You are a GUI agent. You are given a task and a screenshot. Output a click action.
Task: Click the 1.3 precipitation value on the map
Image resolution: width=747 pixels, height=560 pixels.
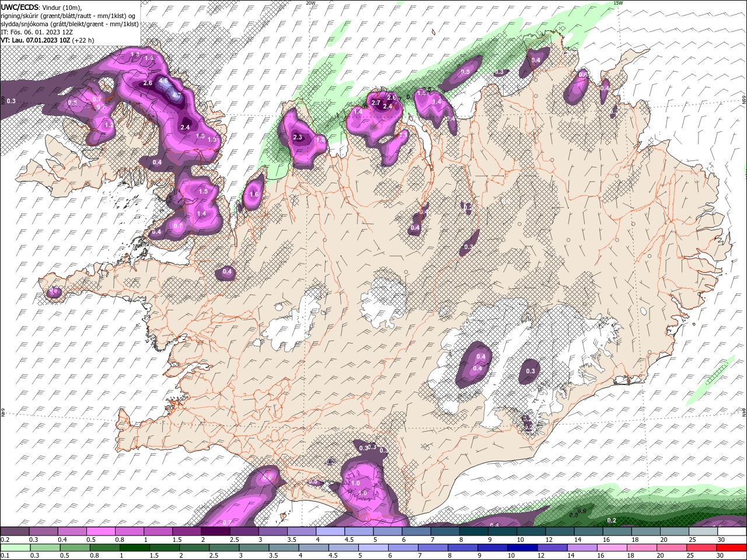[x=135, y=54]
